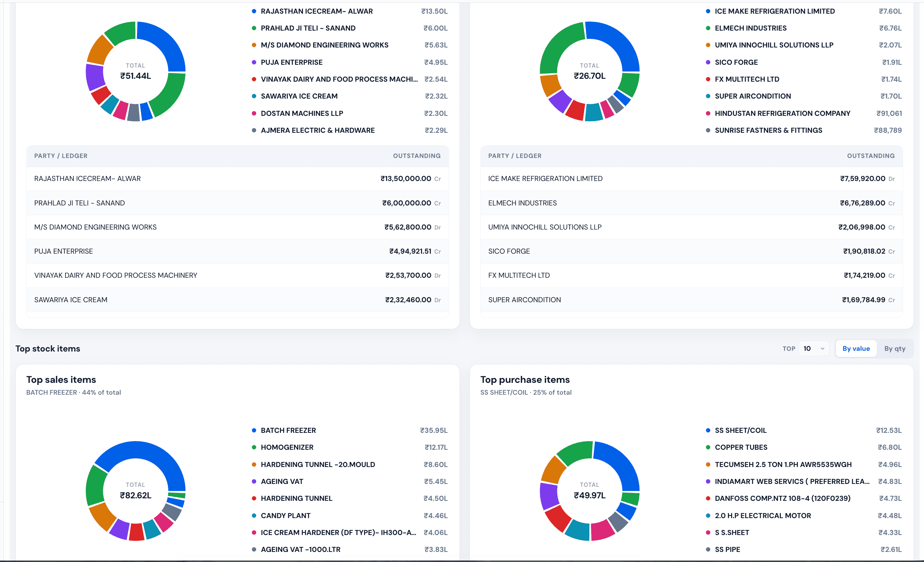Click the ₹49.97L total in the donut center
The width and height of the screenshot is (924, 562).
(x=589, y=495)
